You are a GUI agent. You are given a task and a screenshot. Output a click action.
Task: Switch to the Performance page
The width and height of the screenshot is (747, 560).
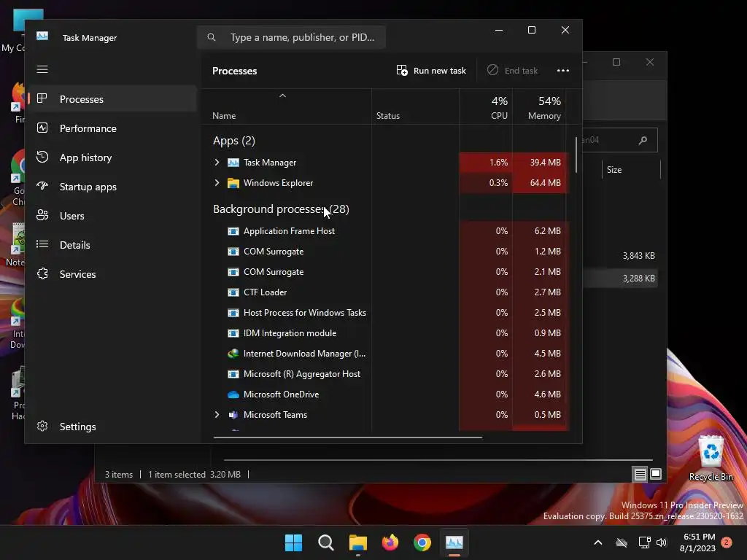pos(113,128)
